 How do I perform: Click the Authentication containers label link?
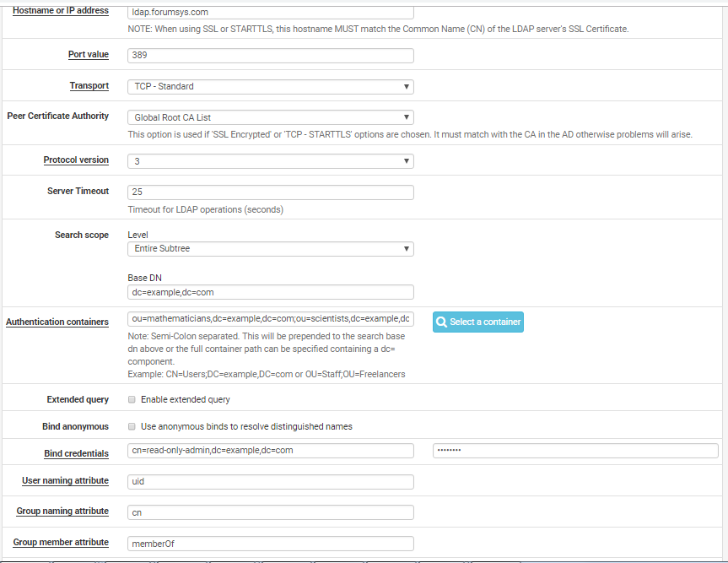[x=57, y=322]
